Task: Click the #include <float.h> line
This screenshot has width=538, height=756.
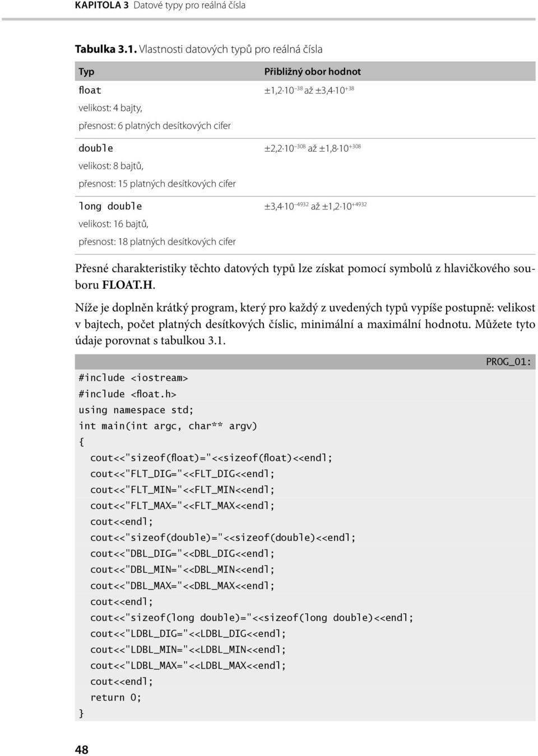Action: click(128, 394)
